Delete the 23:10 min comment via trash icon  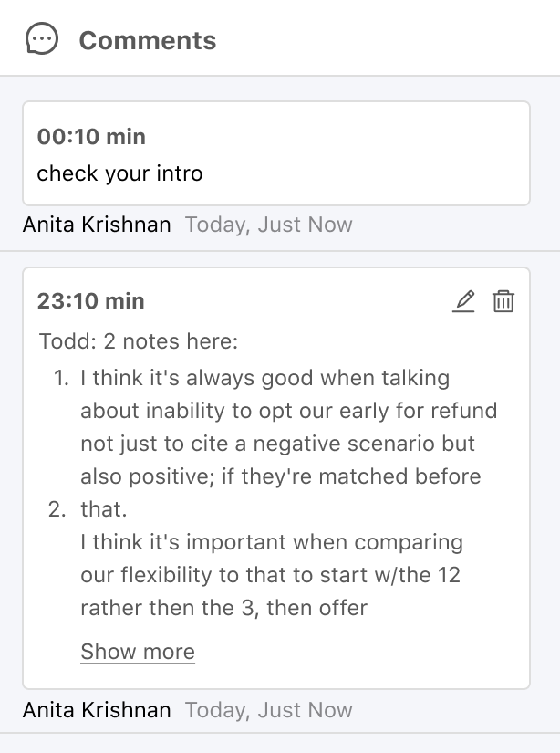[503, 301]
